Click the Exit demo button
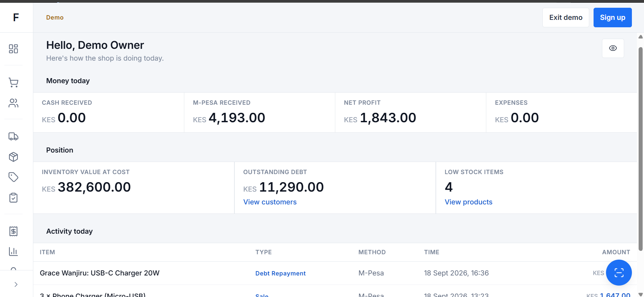Screen dimensions: 644x297 [x=566, y=18]
